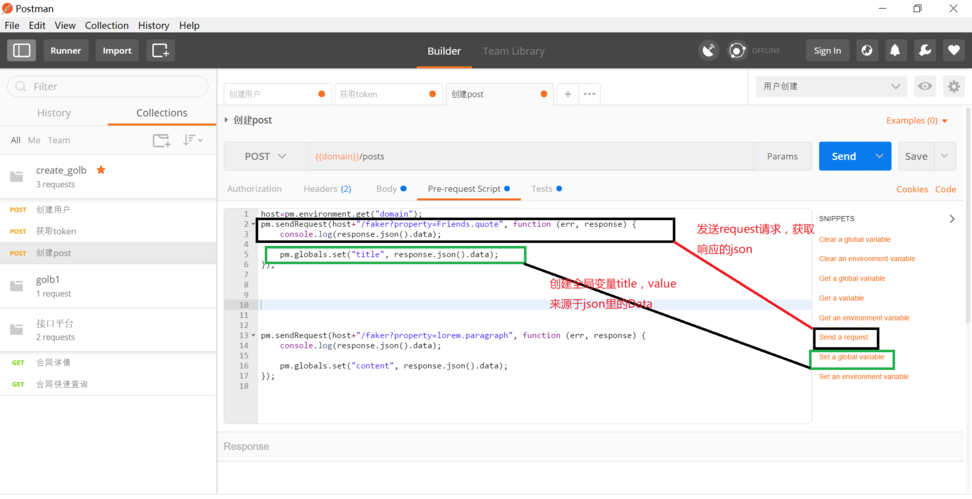Screen dimensions: 972x499
Task: Open notifications bell icon
Action: [895, 51]
